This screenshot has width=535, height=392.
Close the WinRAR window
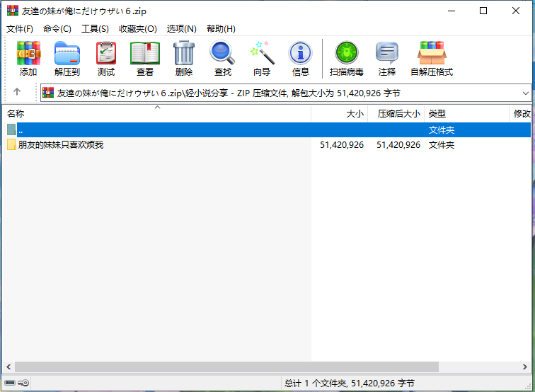coord(516,11)
